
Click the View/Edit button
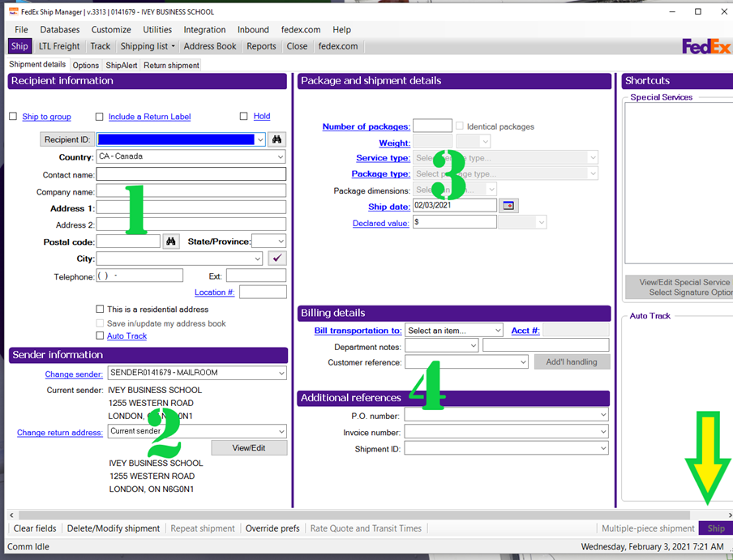click(x=249, y=448)
